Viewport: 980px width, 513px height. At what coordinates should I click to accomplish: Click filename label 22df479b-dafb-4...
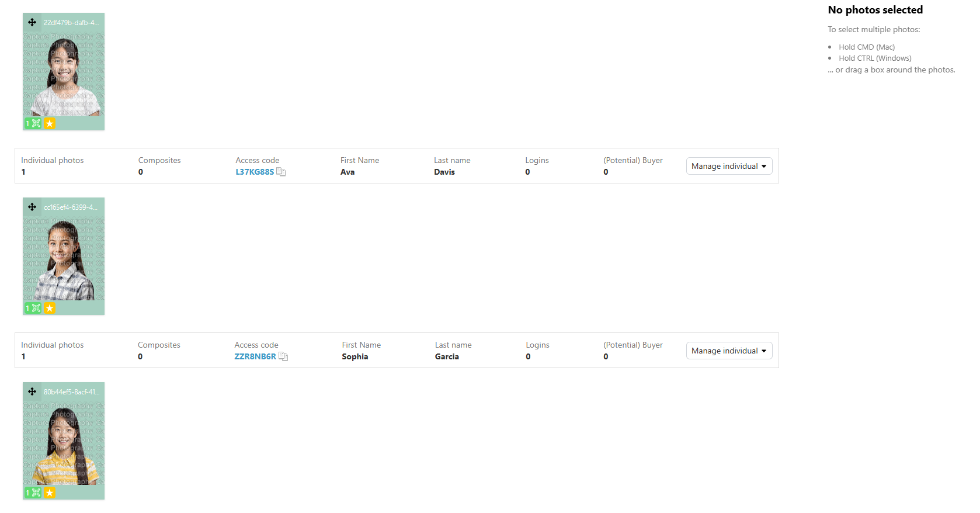[x=71, y=23]
